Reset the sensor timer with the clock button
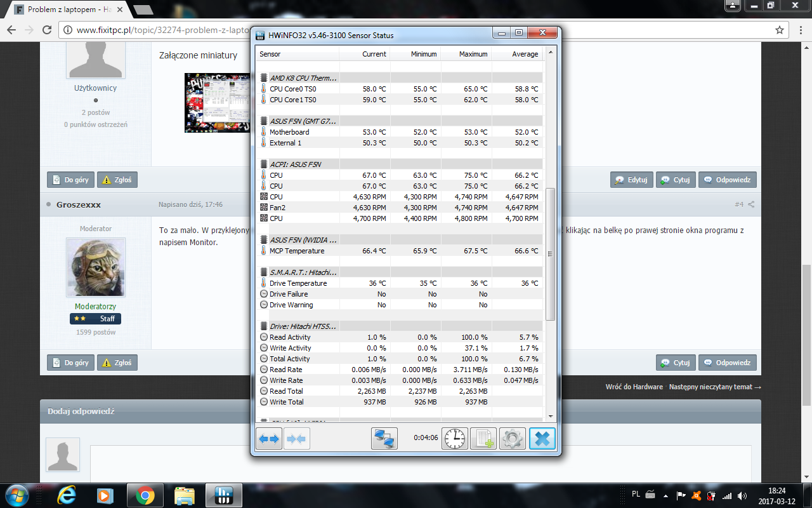The width and height of the screenshot is (812, 508). pyautogui.click(x=455, y=439)
